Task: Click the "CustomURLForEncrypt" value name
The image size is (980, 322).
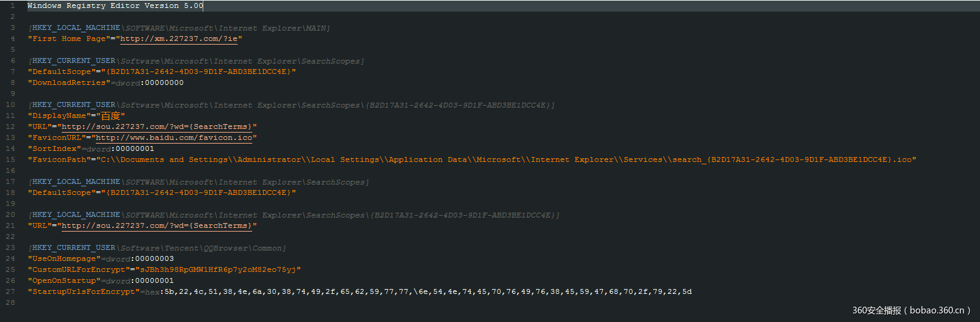Action: 79,270
